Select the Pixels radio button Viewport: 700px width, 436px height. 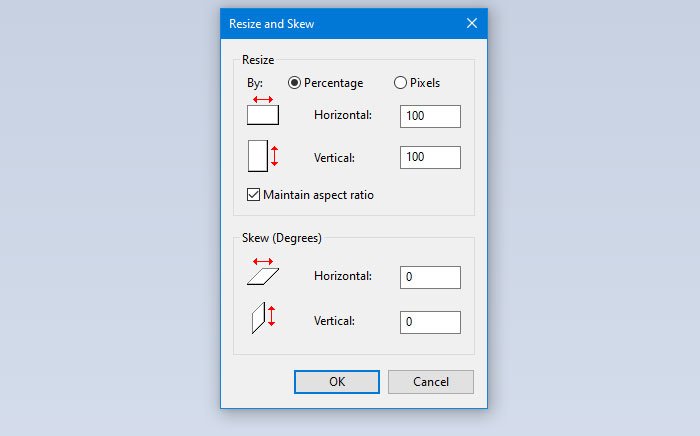tap(401, 83)
